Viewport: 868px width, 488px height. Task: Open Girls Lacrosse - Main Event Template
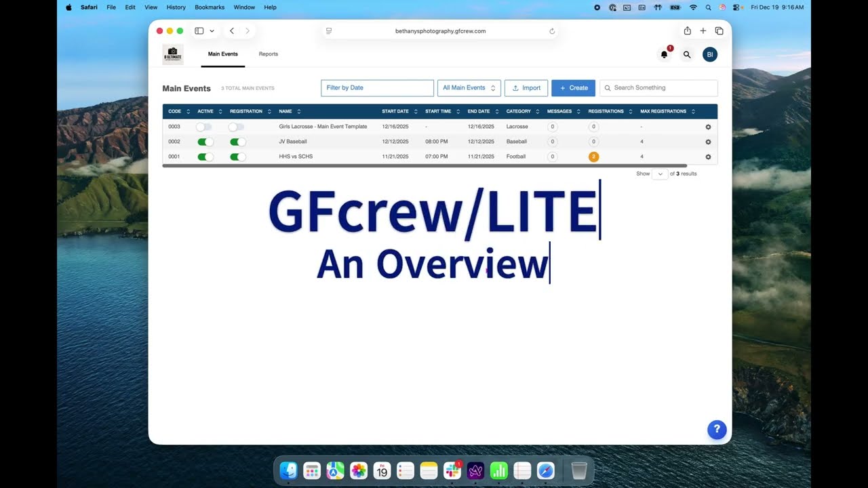point(323,127)
